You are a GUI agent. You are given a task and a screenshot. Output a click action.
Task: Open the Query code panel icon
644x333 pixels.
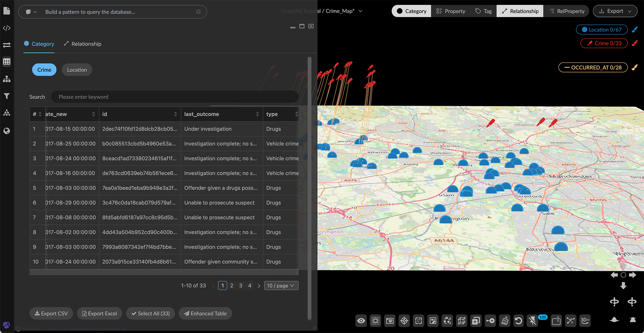pos(7,28)
